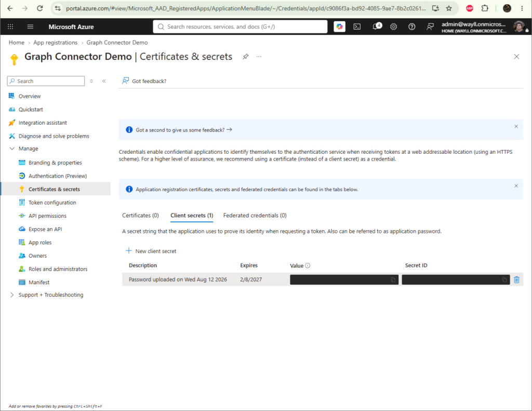Focus the global search resources box
This screenshot has height=411, width=532.
click(x=240, y=26)
